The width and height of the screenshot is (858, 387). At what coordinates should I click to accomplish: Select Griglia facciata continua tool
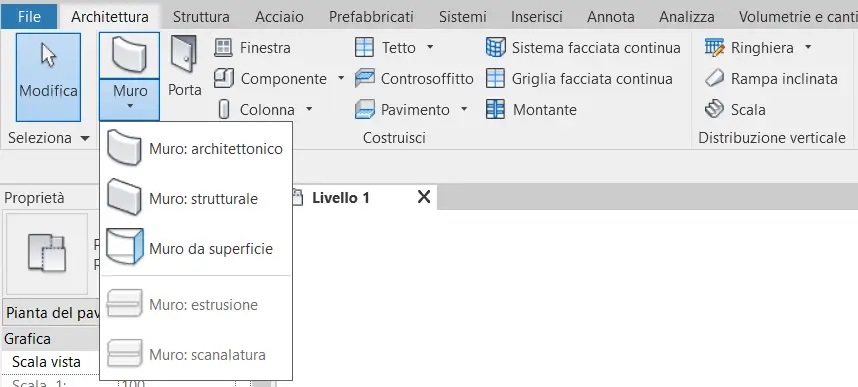(579, 79)
